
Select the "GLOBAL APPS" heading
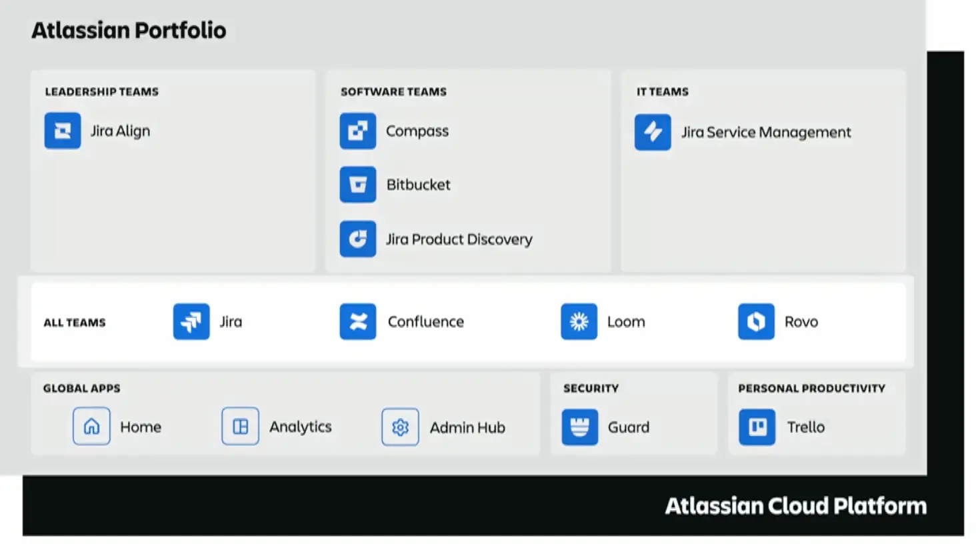pyautogui.click(x=82, y=389)
